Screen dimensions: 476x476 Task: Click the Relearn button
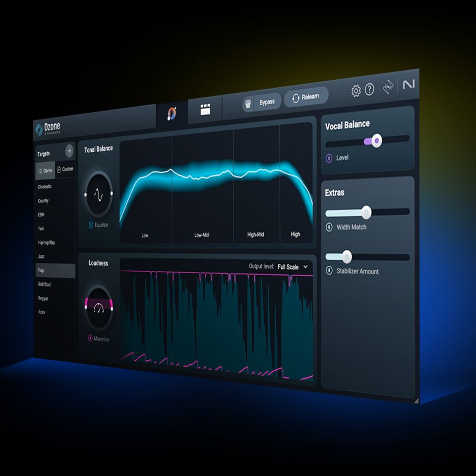pos(306,97)
